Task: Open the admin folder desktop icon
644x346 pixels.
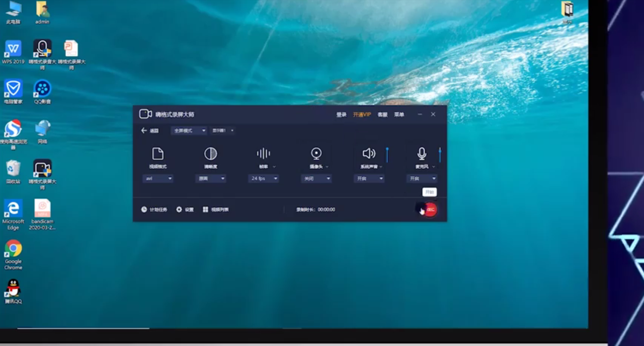Action: pyautogui.click(x=42, y=12)
